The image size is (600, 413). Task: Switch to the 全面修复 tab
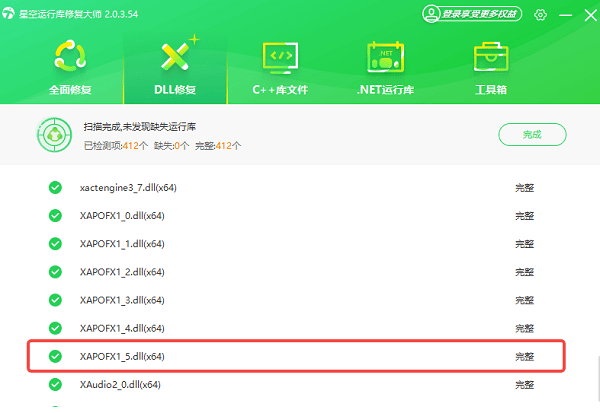[70, 90]
